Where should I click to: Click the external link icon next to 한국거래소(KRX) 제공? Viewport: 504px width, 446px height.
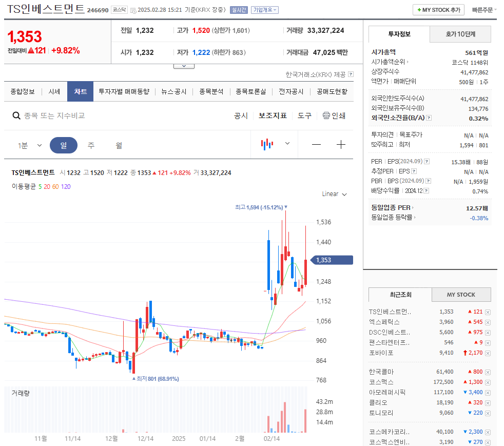350,74
